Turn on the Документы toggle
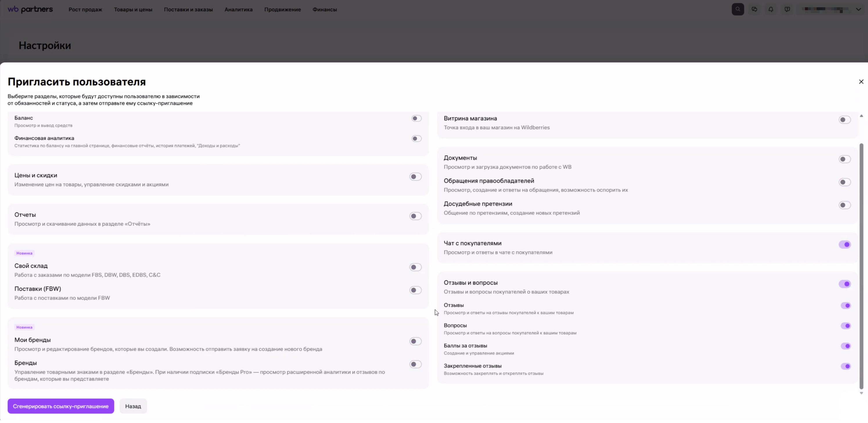 click(845, 159)
